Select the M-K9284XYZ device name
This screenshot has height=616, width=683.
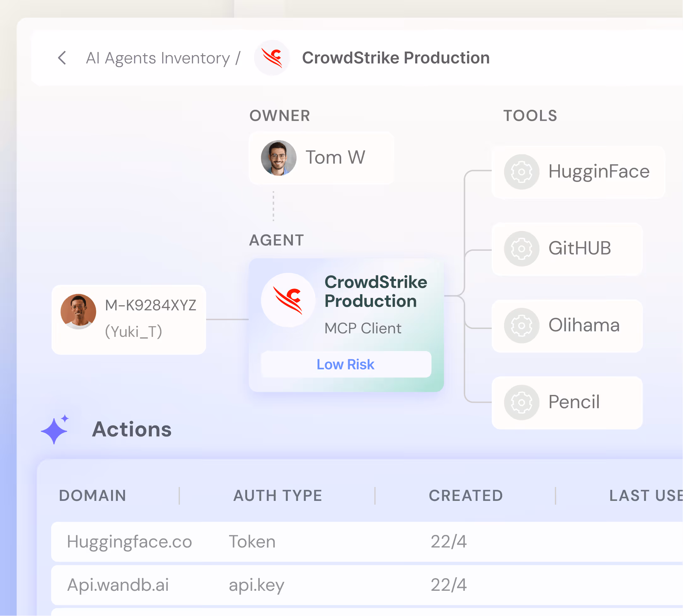tap(150, 305)
